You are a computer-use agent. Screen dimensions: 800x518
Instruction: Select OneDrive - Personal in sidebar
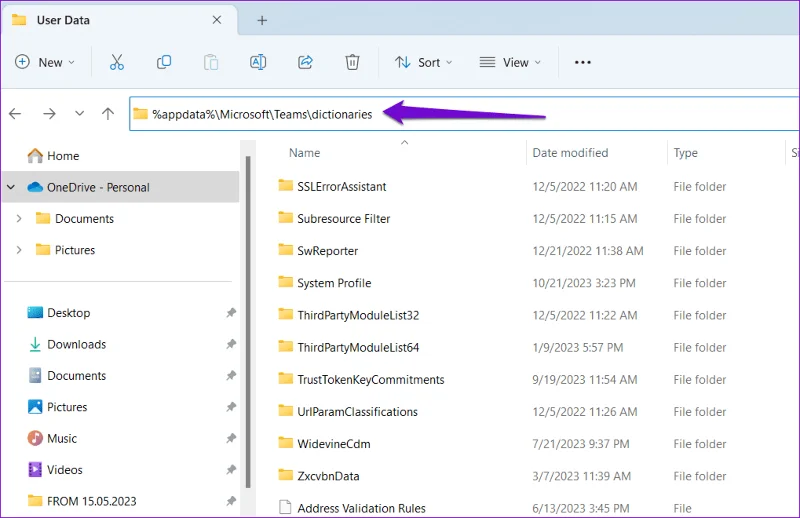tap(120, 187)
